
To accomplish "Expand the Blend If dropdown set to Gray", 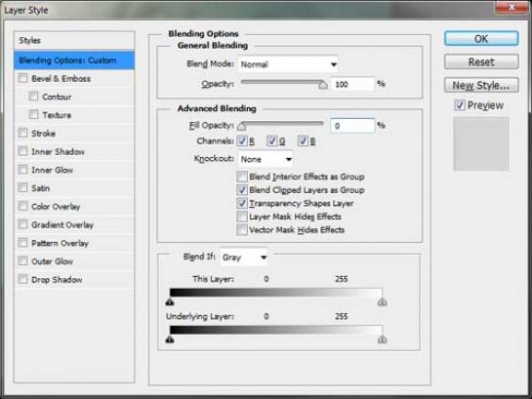I will pyautogui.click(x=244, y=258).
